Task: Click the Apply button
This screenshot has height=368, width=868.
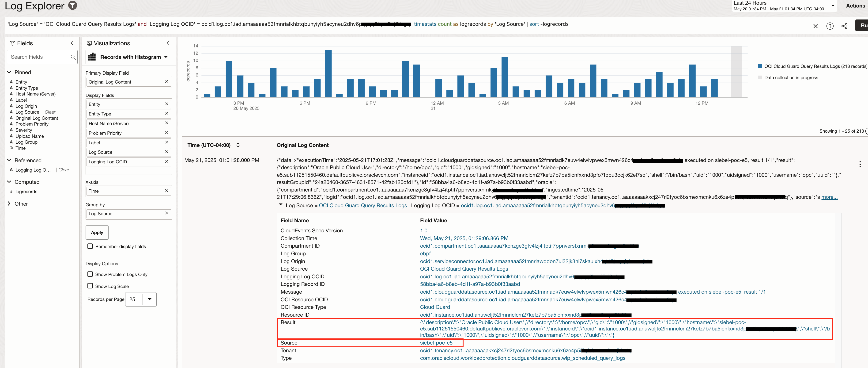Action: point(97,232)
